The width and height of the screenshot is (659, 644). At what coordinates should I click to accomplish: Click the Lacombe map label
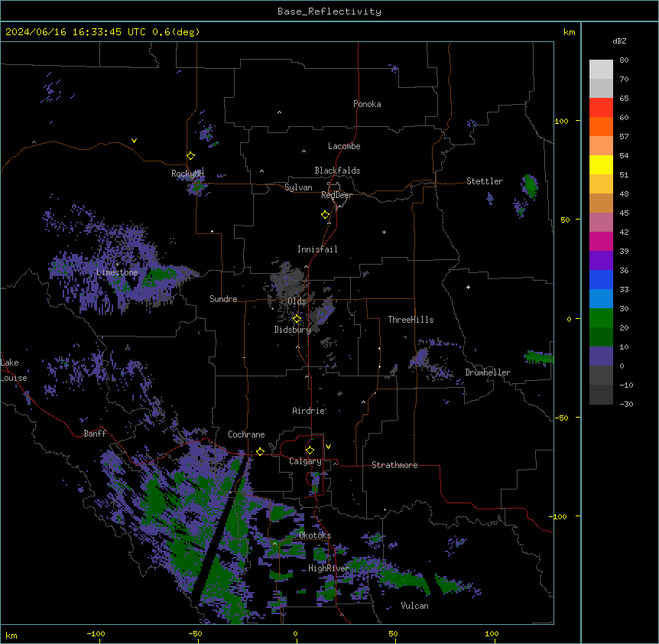pyautogui.click(x=344, y=146)
